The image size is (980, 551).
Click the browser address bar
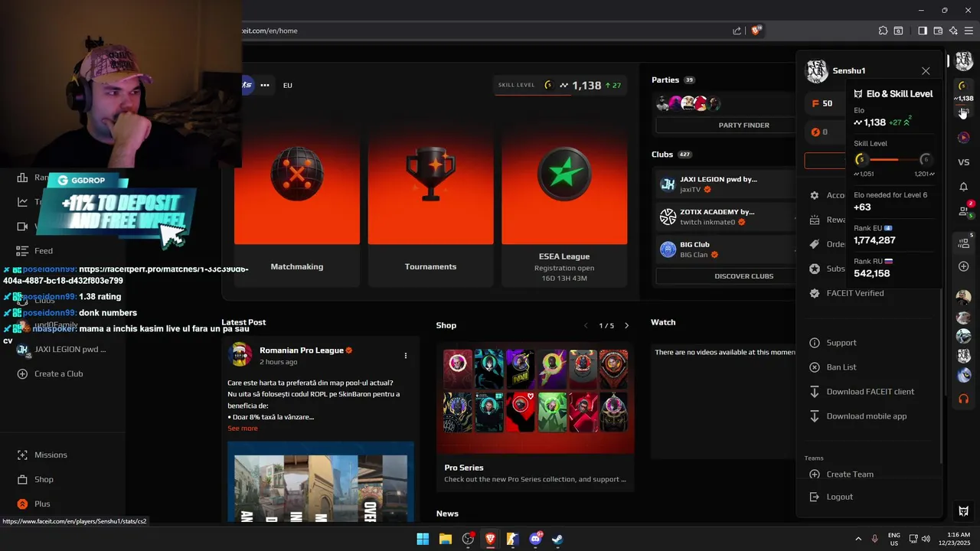pos(482,31)
